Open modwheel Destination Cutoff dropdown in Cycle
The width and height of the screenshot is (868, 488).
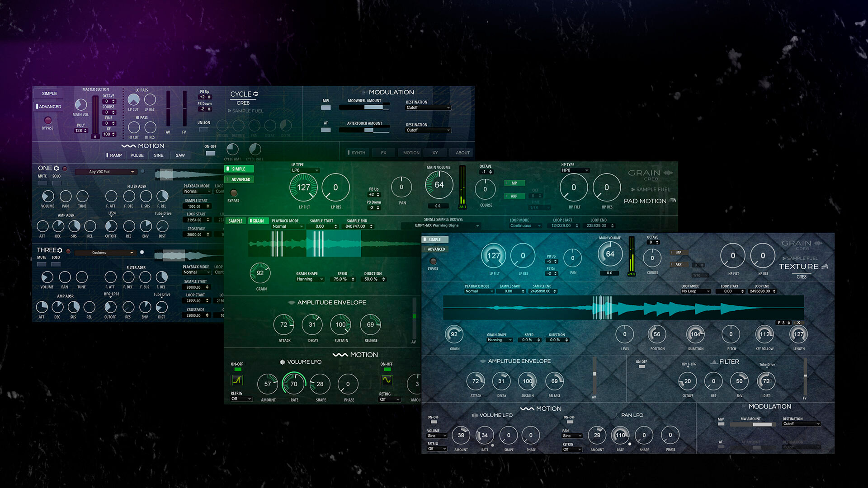(428, 108)
